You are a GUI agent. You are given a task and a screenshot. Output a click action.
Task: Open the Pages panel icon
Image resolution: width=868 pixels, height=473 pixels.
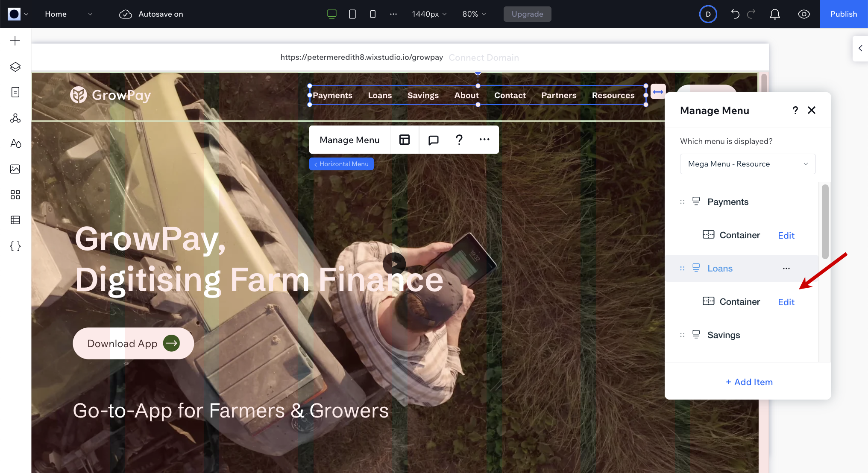click(15, 92)
